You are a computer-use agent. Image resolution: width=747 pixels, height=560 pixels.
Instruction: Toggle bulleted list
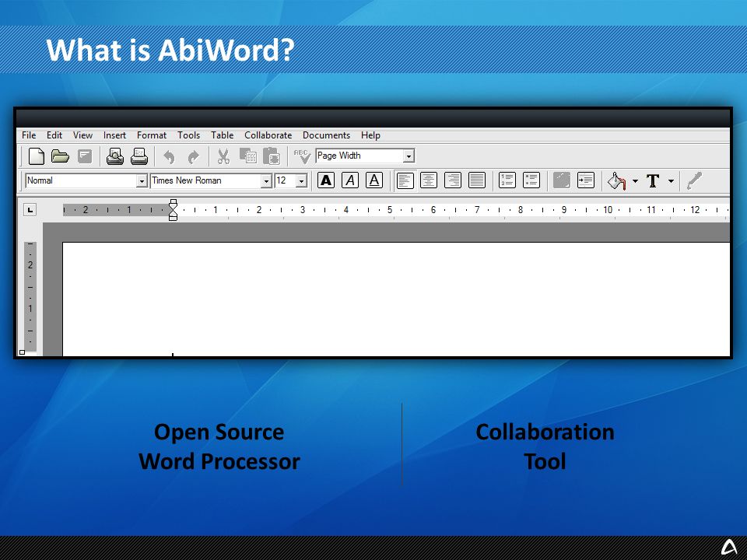click(531, 180)
